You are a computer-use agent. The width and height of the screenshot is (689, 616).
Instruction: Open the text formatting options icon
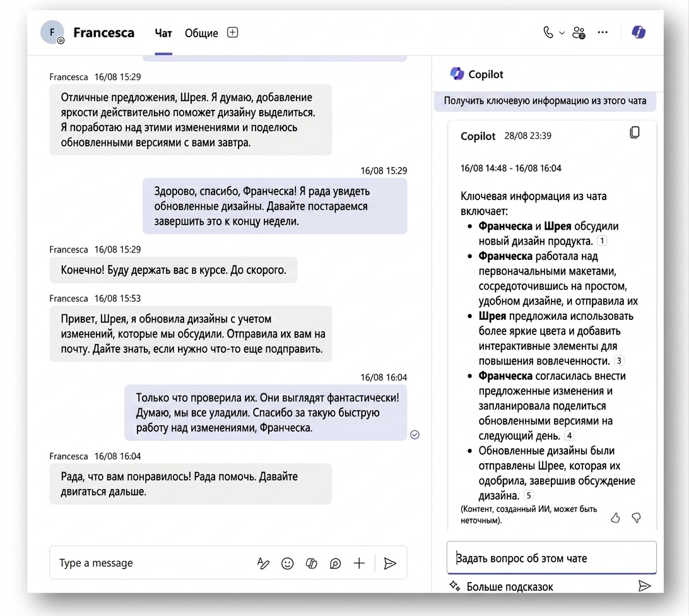tap(262, 563)
